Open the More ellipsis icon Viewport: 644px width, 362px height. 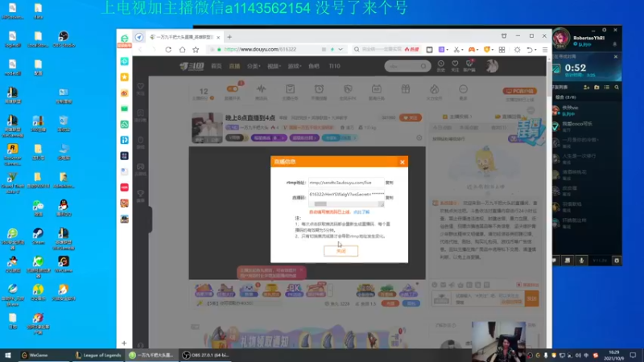point(463,92)
